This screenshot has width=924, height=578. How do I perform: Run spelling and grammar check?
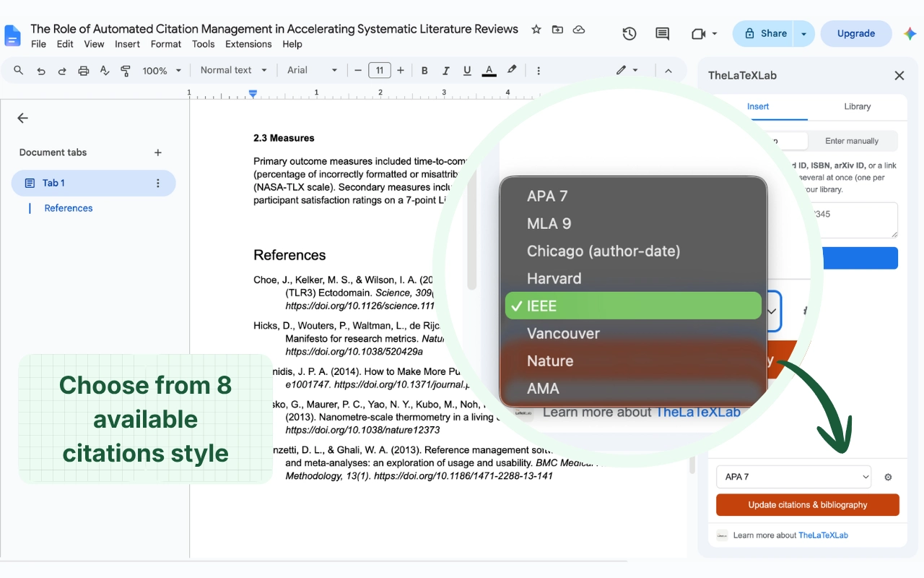pyautogui.click(x=105, y=70)
